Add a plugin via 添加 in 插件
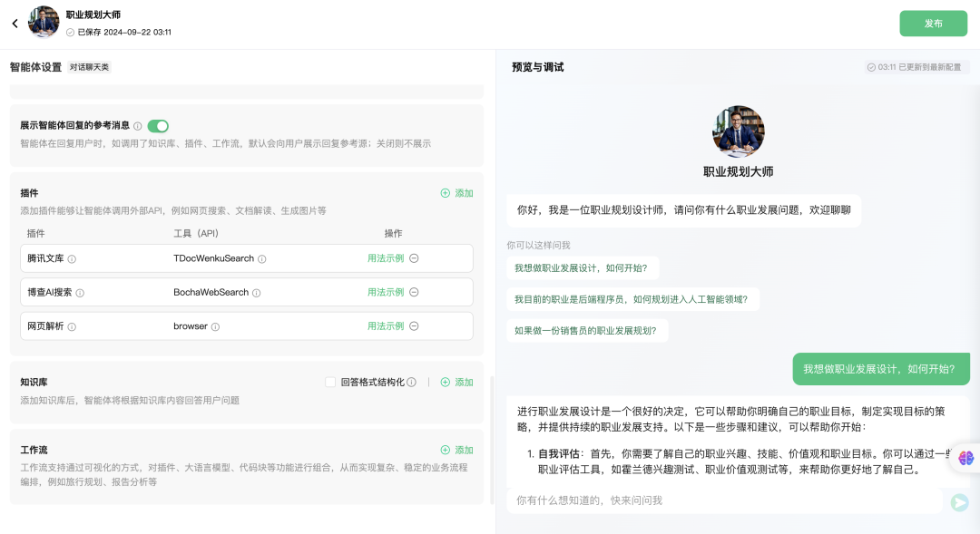This screenshot has height=534, width=980. [456, 193]
